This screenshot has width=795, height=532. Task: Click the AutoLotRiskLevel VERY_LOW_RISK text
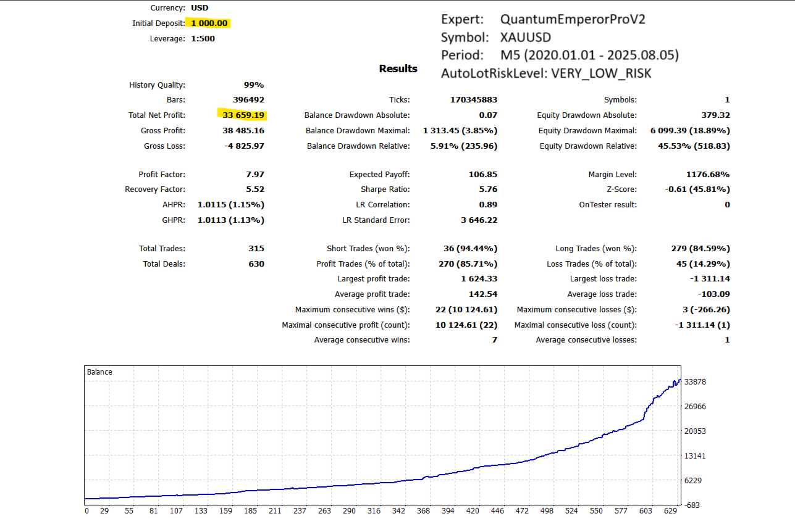(x=546, y=73)
